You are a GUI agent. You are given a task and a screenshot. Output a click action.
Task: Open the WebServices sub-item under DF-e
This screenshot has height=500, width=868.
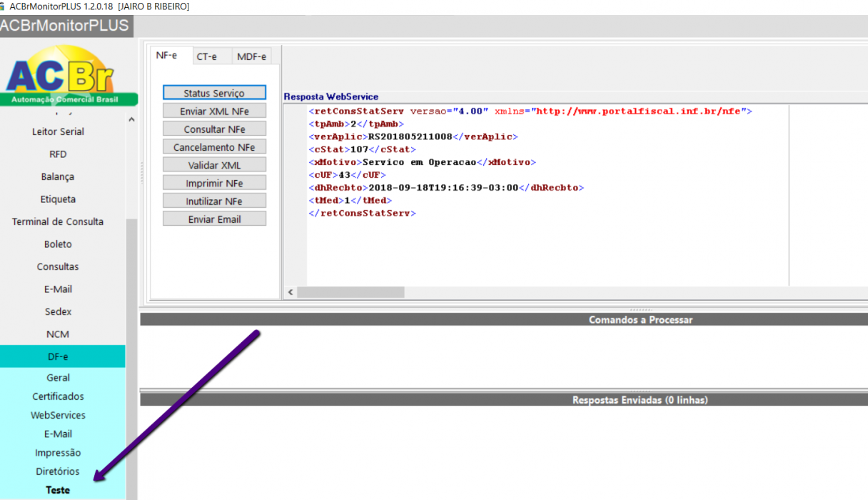click(58, 415)
